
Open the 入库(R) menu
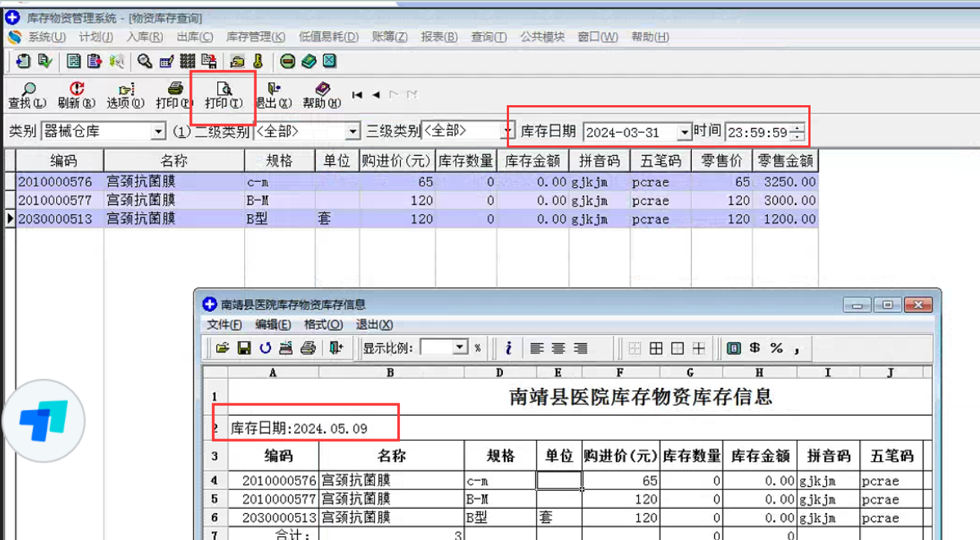coord(145,37)
